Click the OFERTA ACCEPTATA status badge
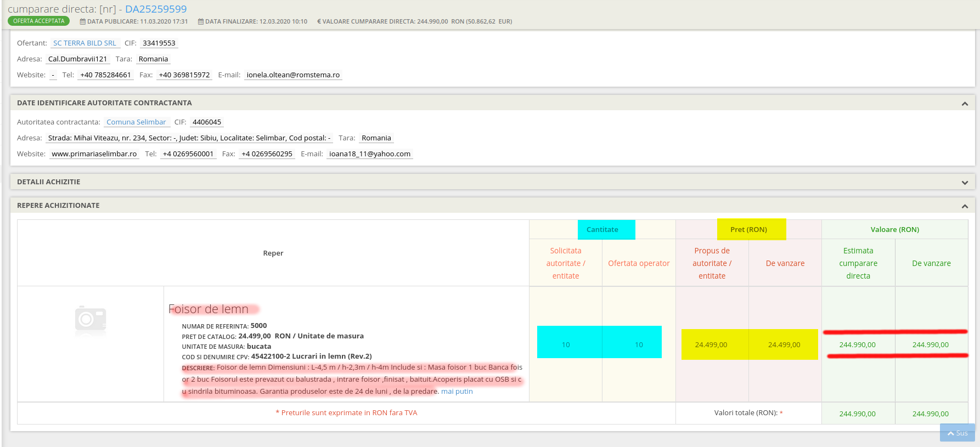This screenshot has height=447, width=980. 38,21
